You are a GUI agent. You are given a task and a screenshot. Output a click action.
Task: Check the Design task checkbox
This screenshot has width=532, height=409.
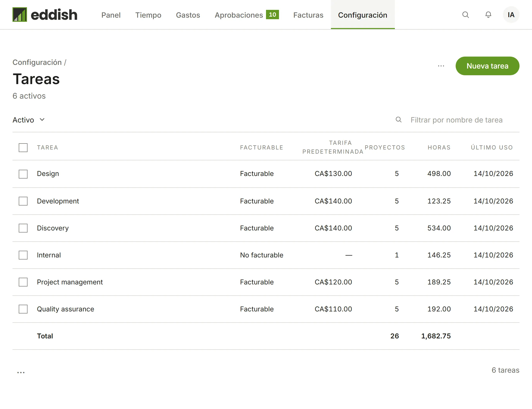coord(23,174)
